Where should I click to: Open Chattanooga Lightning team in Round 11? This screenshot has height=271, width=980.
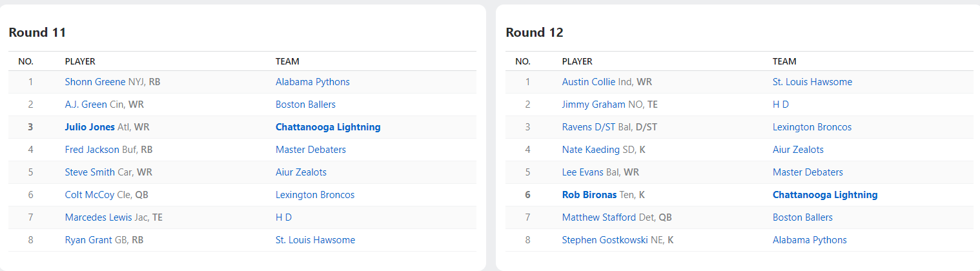click(x=328, y=127)
